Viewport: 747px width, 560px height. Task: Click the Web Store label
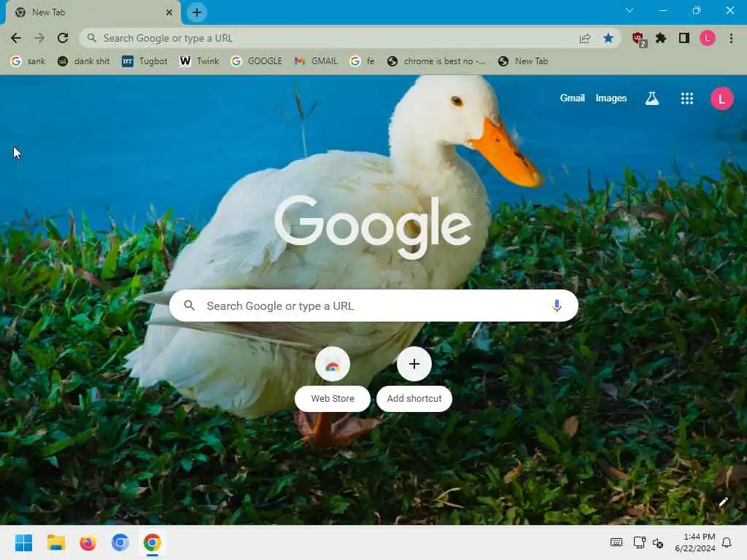[x=333, y=399]
